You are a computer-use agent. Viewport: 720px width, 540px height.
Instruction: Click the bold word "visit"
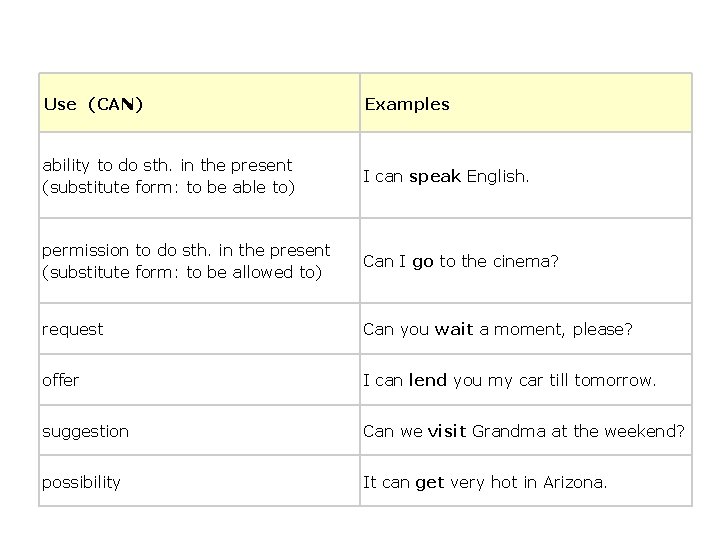447,431
